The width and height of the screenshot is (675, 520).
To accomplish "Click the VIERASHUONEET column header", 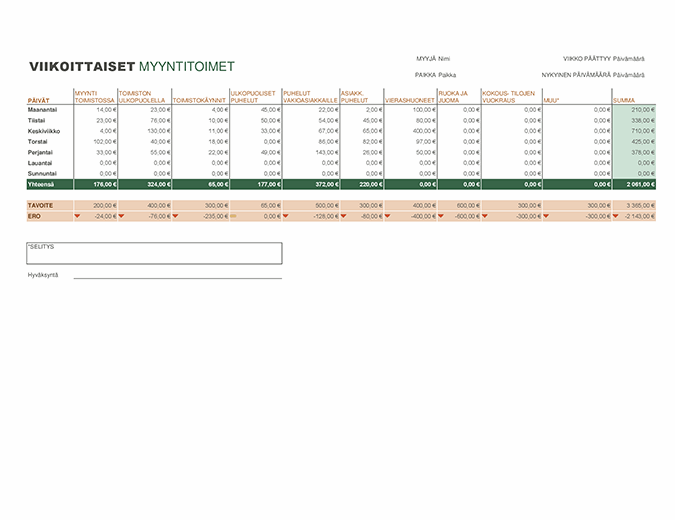I will (x=409, y=100).
